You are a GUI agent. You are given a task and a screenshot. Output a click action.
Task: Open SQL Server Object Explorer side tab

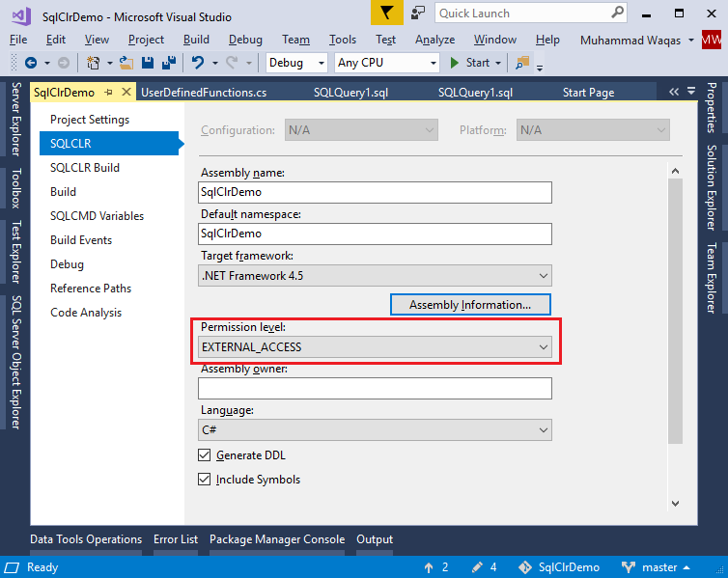point(16,362)
